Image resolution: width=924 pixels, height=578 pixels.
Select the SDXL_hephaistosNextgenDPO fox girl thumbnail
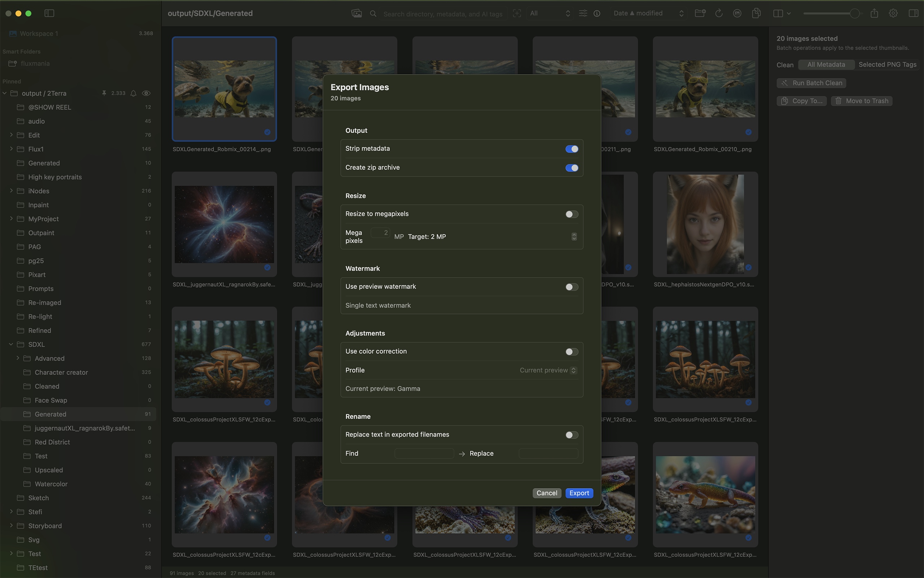705,224
